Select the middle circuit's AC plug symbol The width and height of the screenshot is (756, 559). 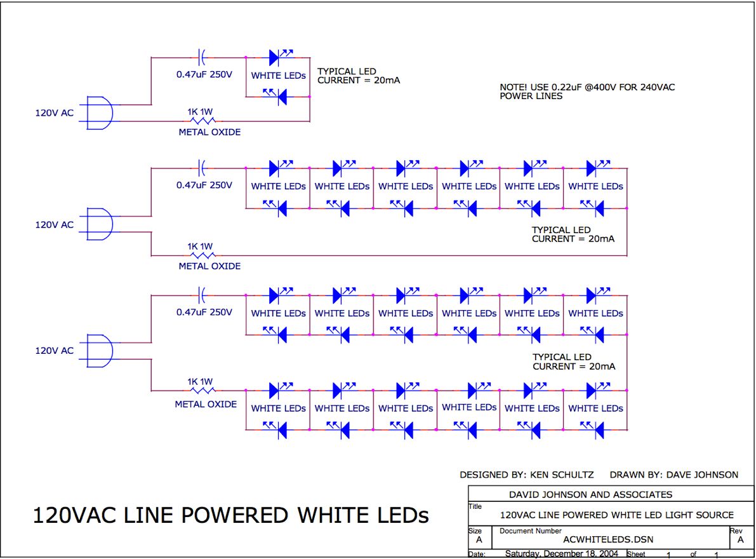99,224
